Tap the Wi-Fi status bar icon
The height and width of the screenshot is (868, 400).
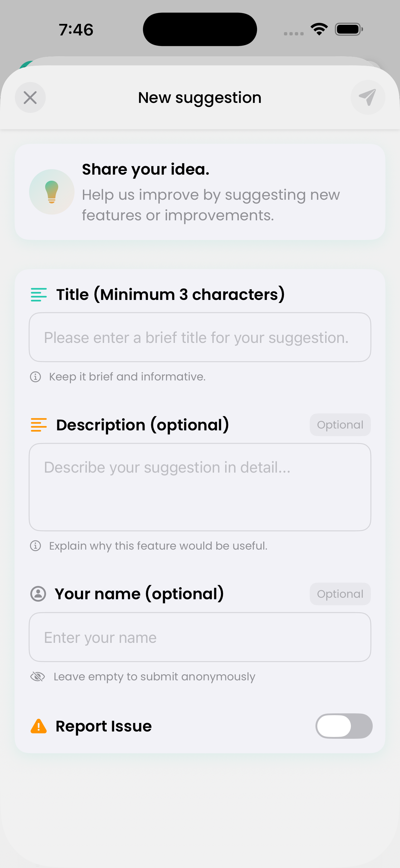click(319, 29)
